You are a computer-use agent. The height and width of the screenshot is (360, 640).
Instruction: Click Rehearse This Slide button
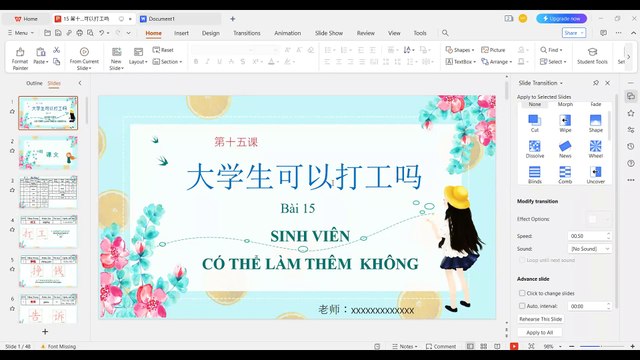click(540, 319)
